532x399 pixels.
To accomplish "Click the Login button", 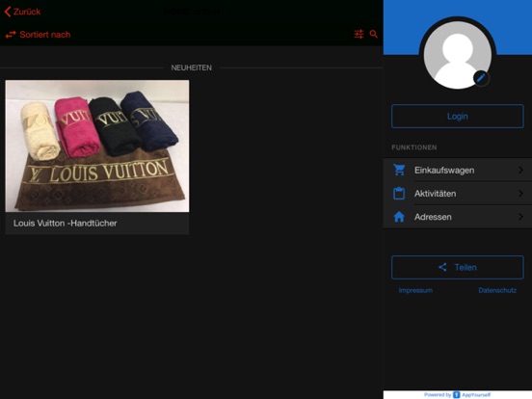I will [458, 117].
